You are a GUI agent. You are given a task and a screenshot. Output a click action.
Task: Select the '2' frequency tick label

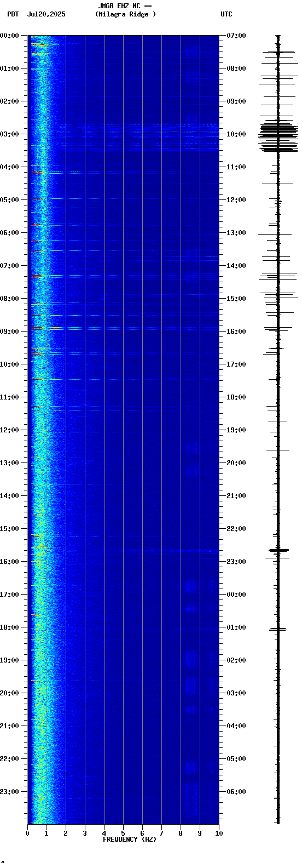tap(66, 833)
